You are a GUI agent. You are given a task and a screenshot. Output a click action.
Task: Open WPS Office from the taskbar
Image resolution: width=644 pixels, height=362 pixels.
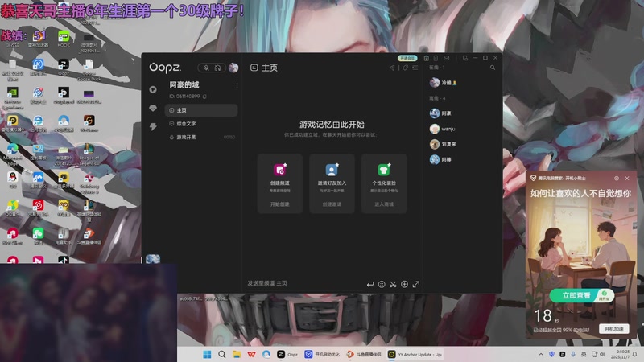tap(251, 354)
